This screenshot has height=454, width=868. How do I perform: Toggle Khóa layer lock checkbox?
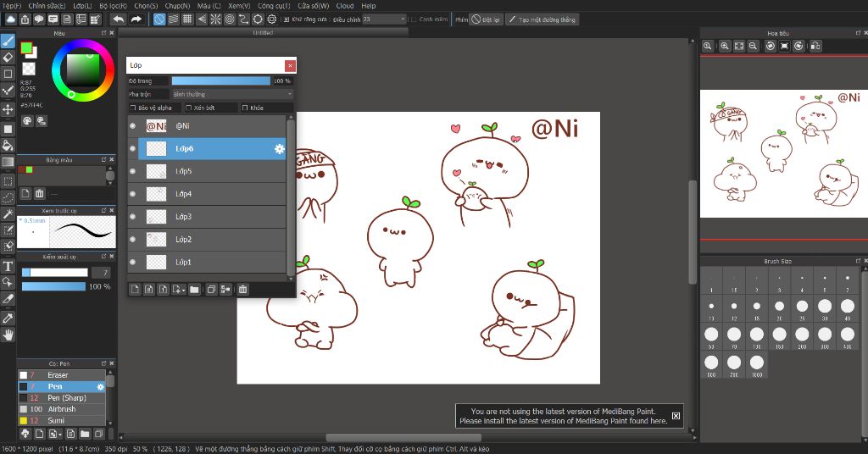click(245, 108)
